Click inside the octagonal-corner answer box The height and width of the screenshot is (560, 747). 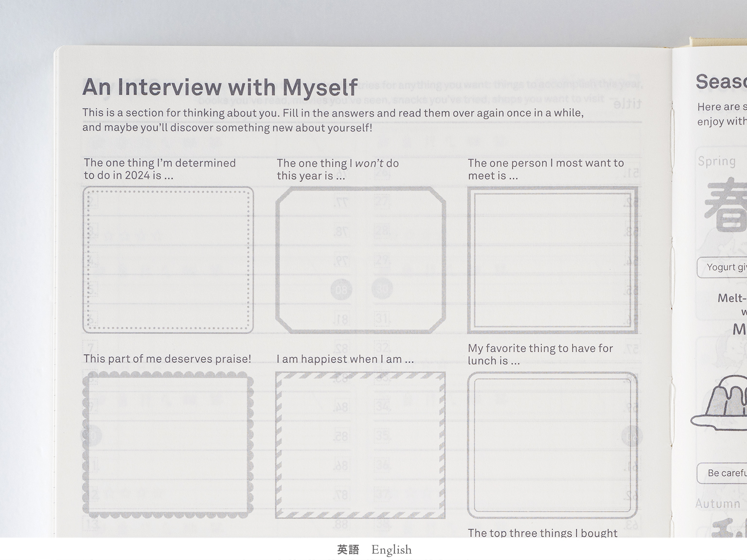(x=360, y=260)
